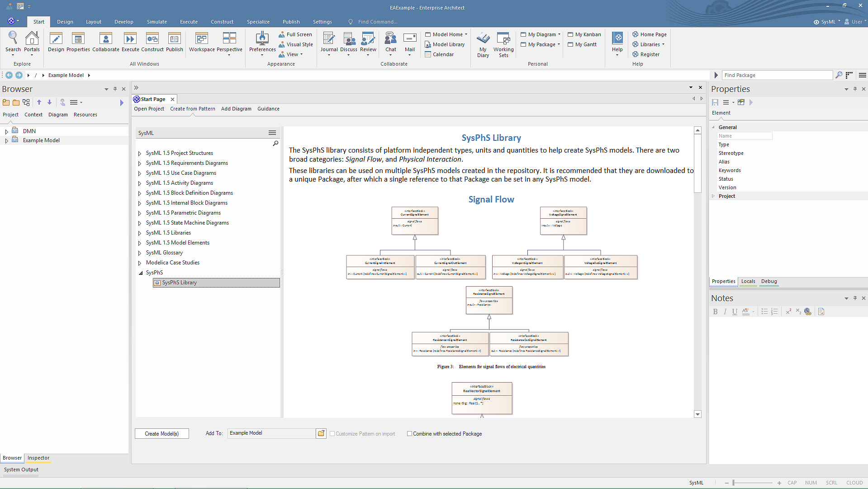Click the Chat icon in the ribbon
868x489 pixels.
coord(390,38)
